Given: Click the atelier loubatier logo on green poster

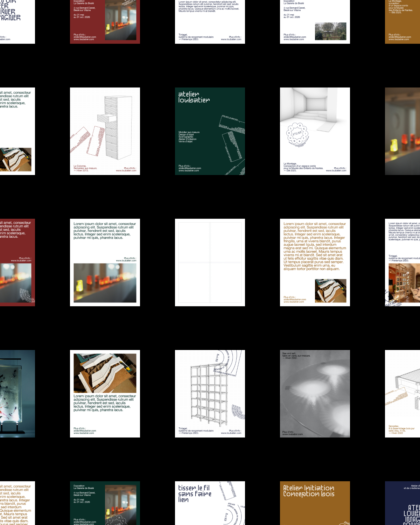Looking at the screenshot, I should pos(194,97).
